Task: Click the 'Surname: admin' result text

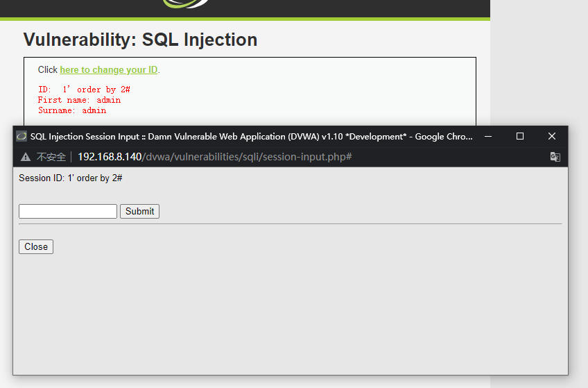Action: coord(72,110)
